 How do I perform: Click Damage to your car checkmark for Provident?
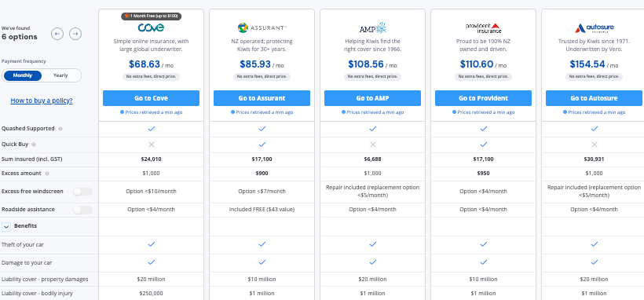click(484, 262)
